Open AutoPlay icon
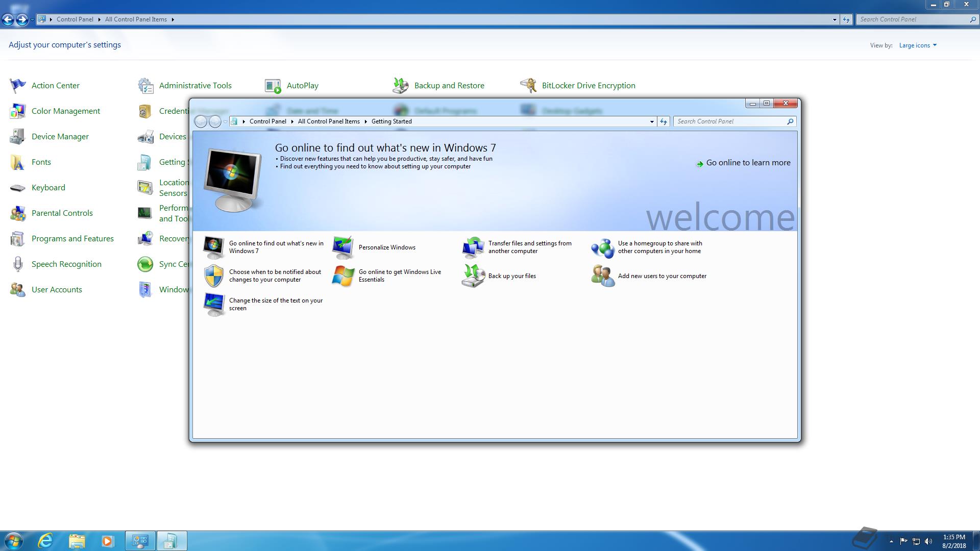 pos(273,86)
